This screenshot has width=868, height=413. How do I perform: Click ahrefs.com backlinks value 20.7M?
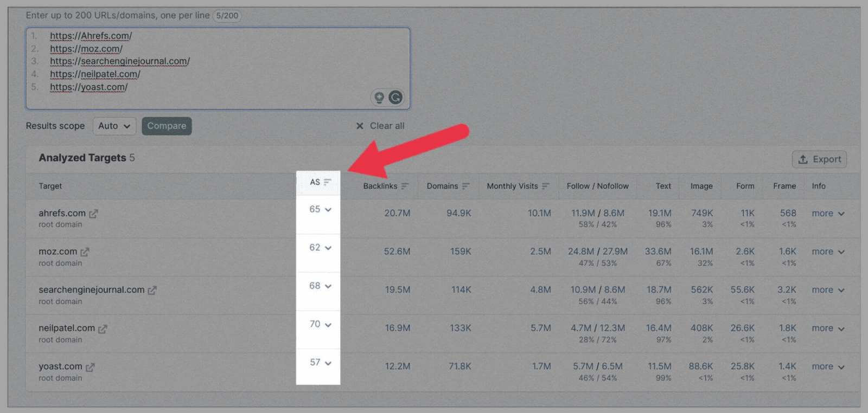[397, 213]
